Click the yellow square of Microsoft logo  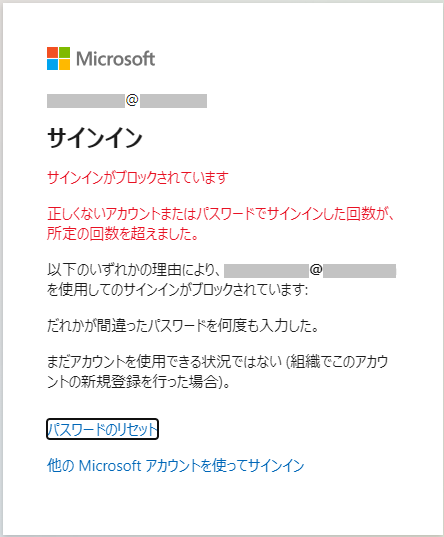coord(64,64)
